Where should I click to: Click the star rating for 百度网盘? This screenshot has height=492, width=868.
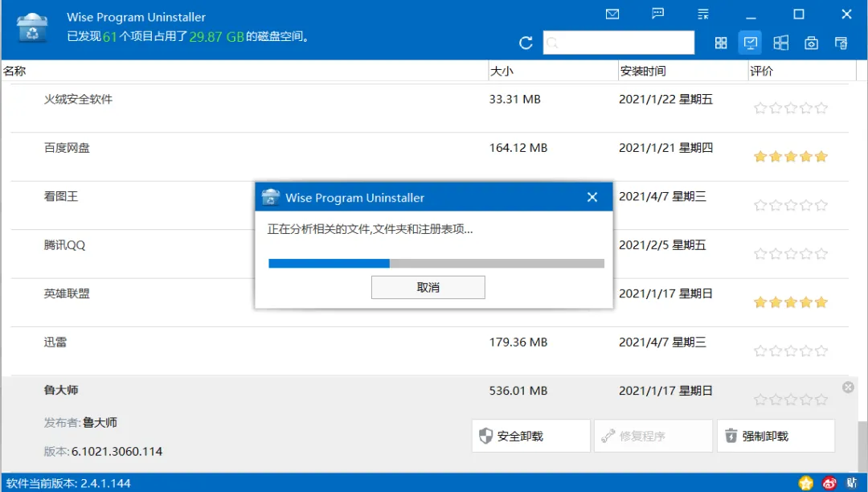point(791,157)
